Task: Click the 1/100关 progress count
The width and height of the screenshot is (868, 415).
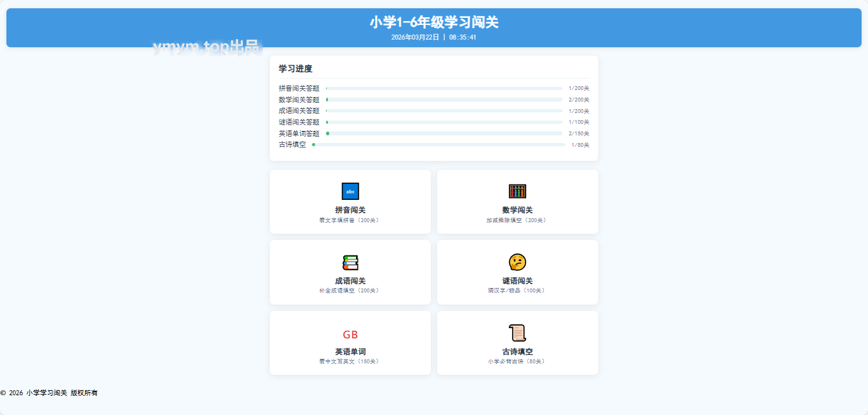Action: point(579,122)
